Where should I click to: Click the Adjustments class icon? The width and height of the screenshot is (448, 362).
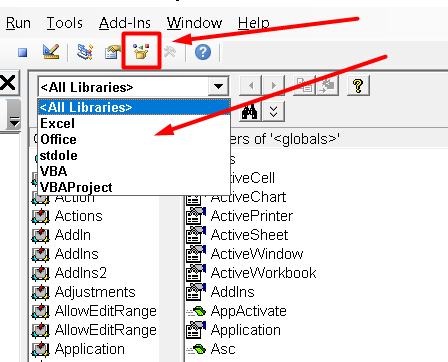coord(41,292)
